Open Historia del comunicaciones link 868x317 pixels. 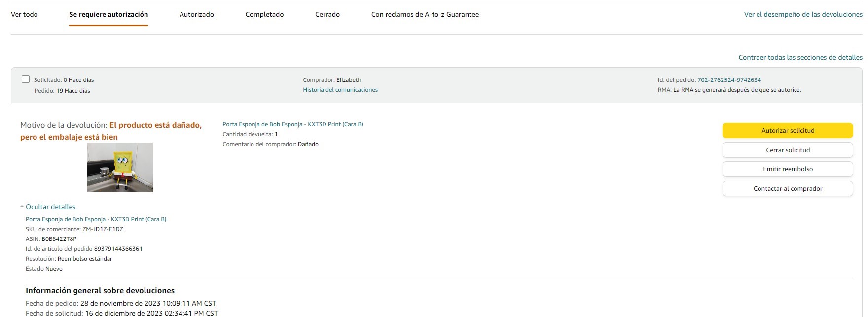[x=340, y=90]
